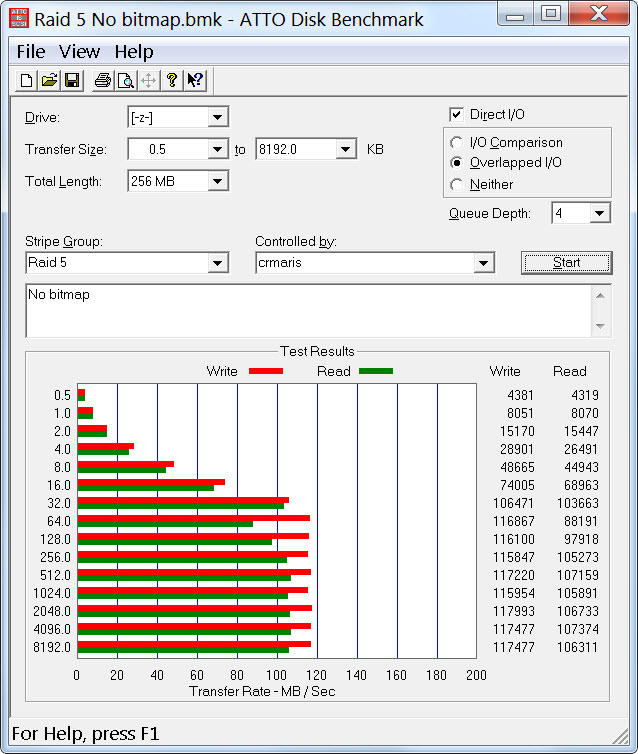This screenshot has height=754, width=638.
Task: Open the Help menu
Action: (x=134, y=51)
